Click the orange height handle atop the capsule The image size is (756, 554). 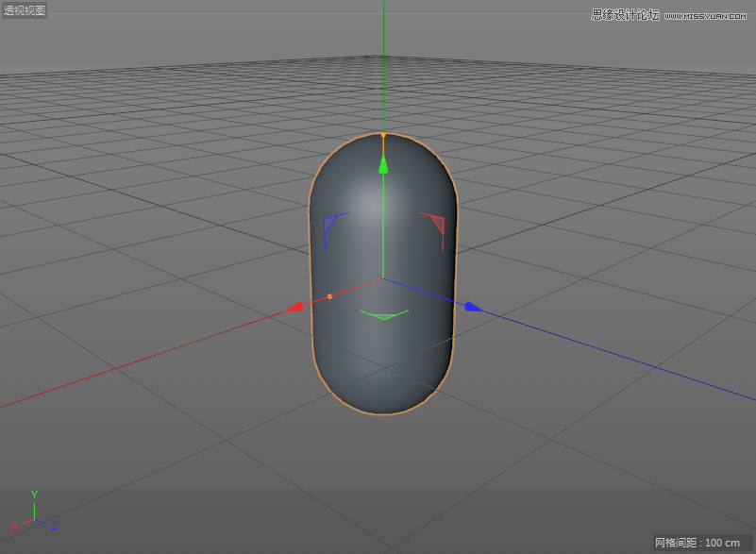383,136
